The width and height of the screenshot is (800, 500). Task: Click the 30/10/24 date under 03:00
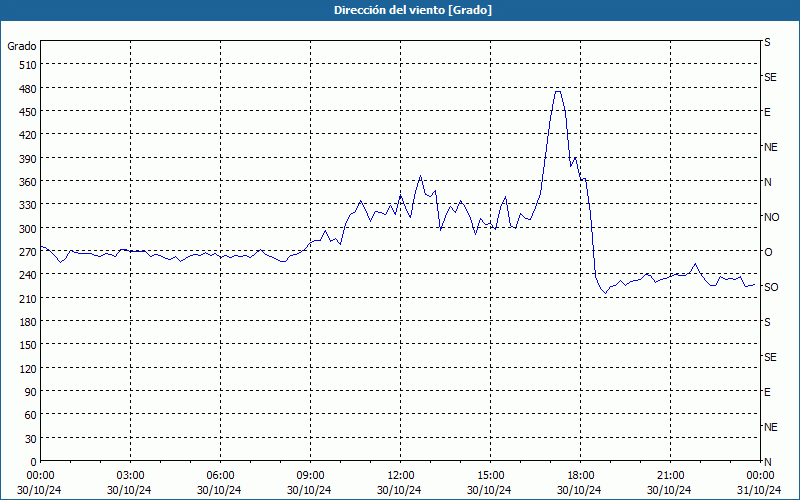(x=129, y=490)
